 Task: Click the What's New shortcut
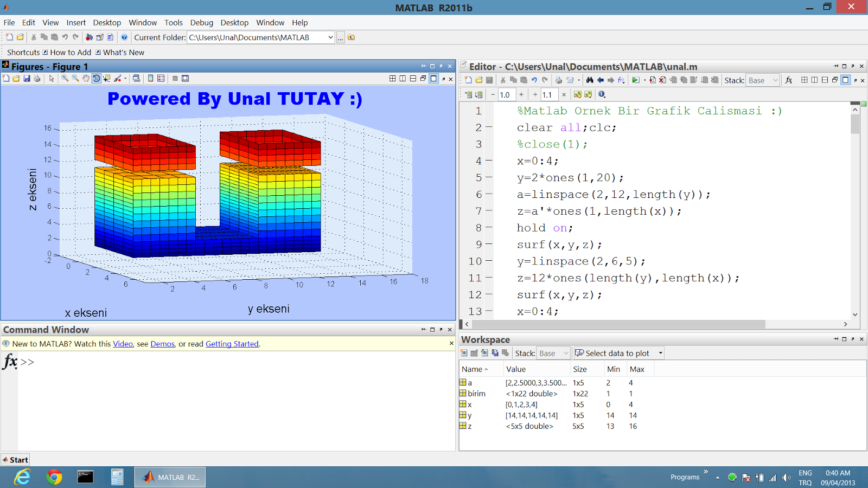[120, 53]
